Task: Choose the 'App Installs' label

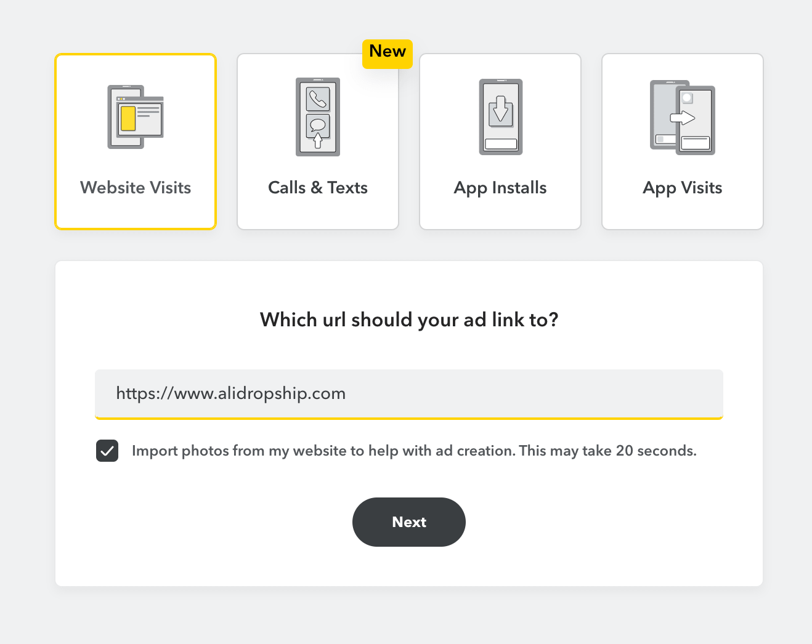Action: (x=500, y=188)
